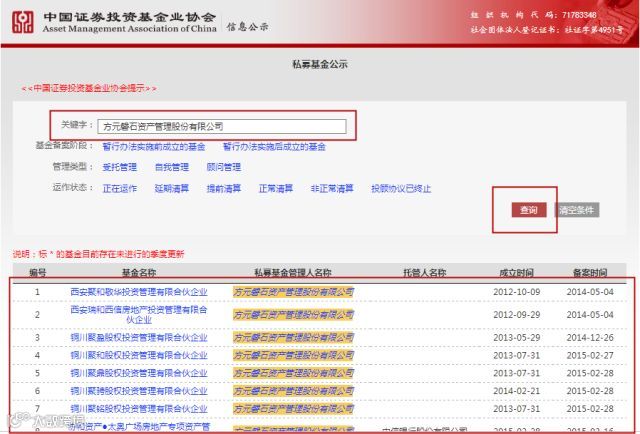Image resolution: width=640 pixels, height=434 pixels.
Task: Select establishment date 2012-09-29
Action: coord(516,315)
